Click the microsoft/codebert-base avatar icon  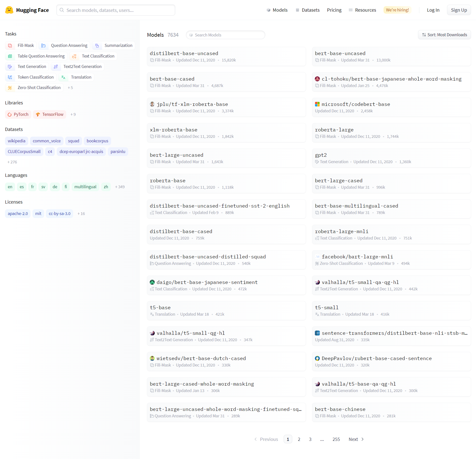[x=317, y=104]
